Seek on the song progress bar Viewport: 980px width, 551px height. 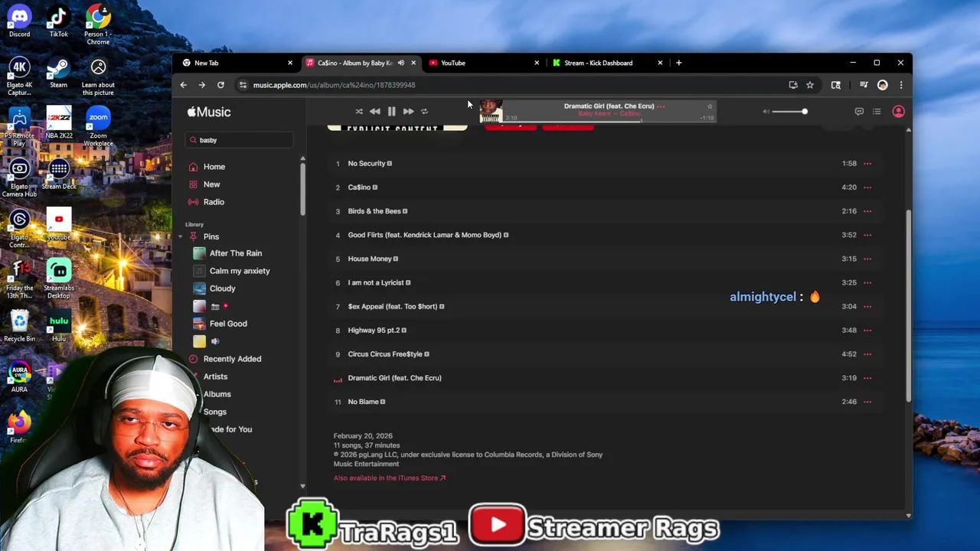click(x=609, y=121)
